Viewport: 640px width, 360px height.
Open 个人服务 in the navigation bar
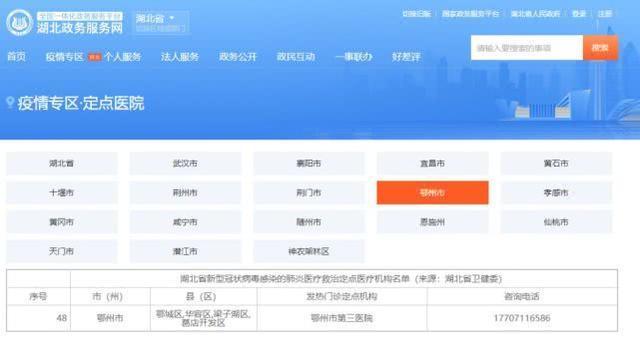click(x=122, y=57)
